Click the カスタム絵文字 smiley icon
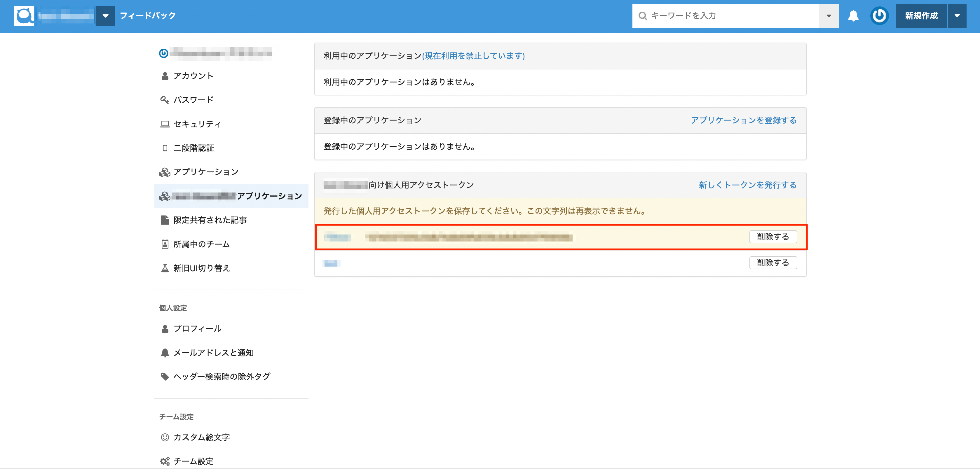This screenshot has height=469, width=980. pos(165,437)
